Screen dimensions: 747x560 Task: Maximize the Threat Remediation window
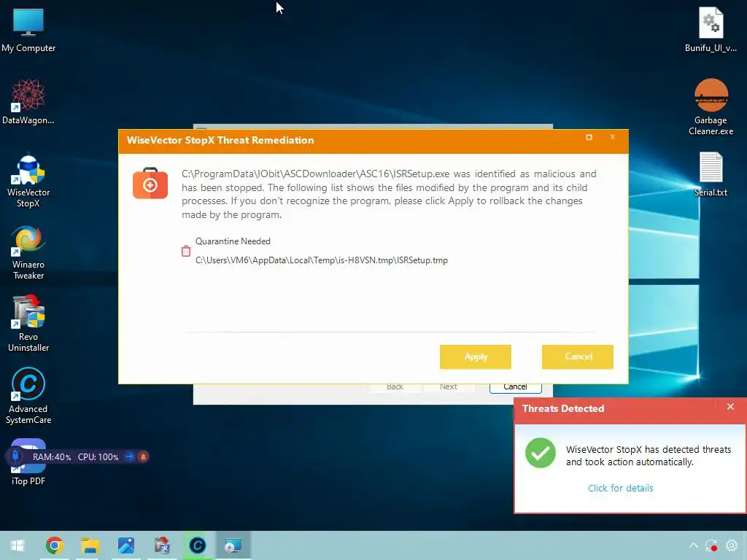coord(589,137)
